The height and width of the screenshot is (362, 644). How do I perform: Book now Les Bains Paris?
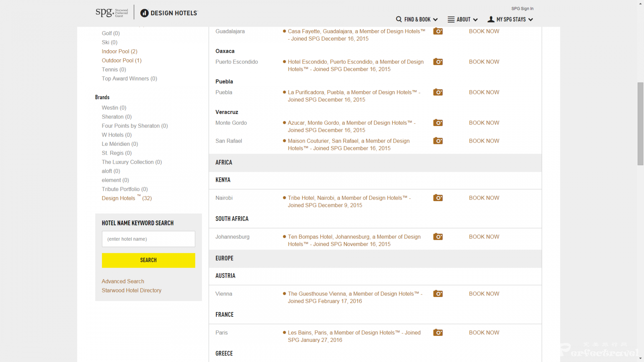(484, 333)
